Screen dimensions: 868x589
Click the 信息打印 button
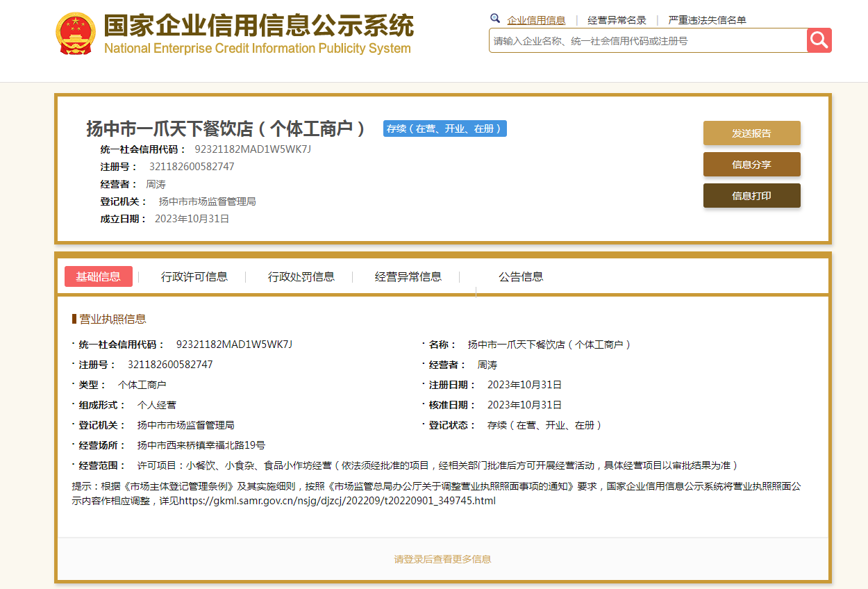click(752, 196)
